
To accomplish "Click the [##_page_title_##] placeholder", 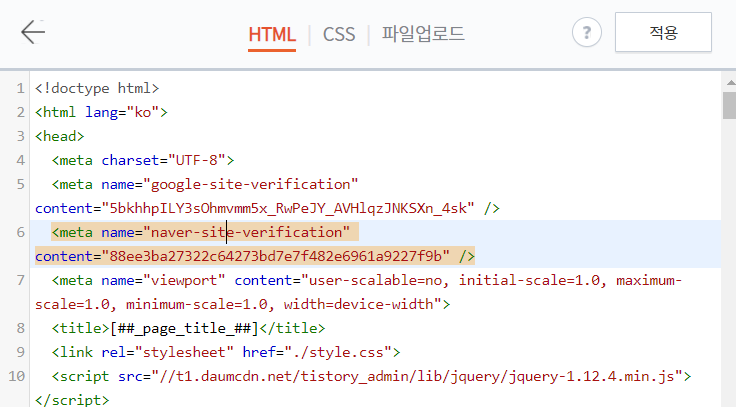I will click(184, 328).
